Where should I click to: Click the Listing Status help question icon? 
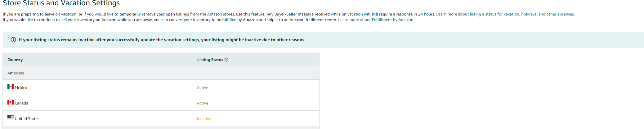[x=226, y=60]
